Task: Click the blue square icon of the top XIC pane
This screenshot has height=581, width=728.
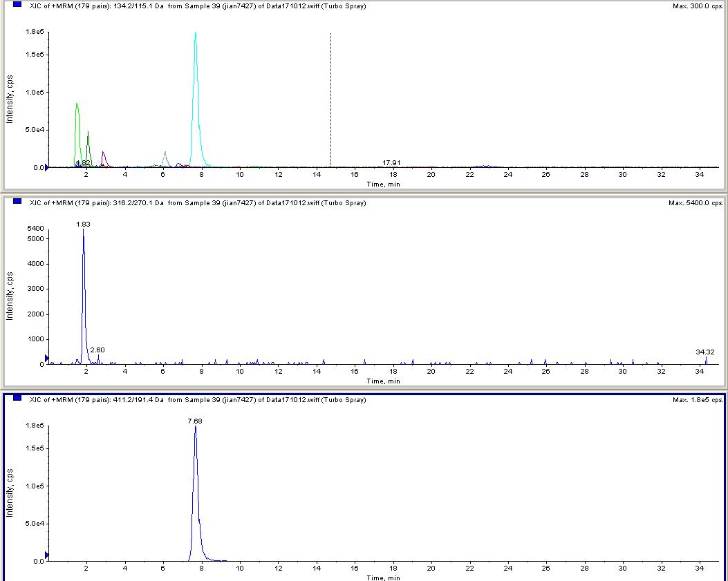Action: [x=17, y=6]
